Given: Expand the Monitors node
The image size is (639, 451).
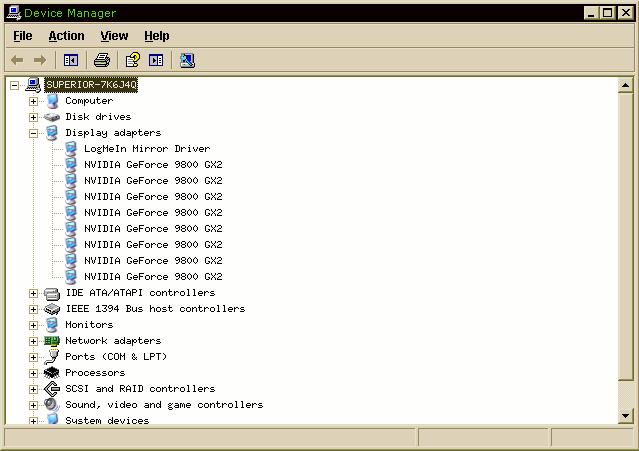Looking at the screenshot, I should (33, 326).
